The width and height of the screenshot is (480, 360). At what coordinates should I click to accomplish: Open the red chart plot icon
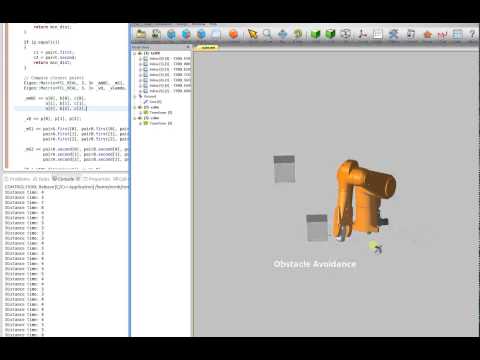click(442, 34)
